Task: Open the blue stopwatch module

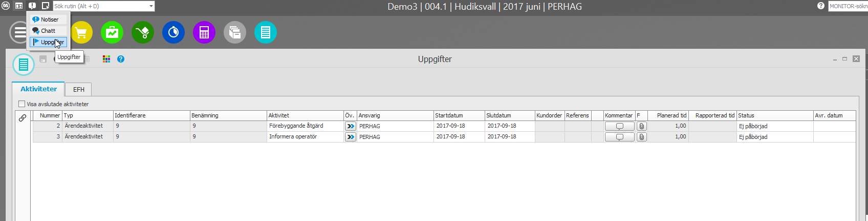Action: click(173, 33)
